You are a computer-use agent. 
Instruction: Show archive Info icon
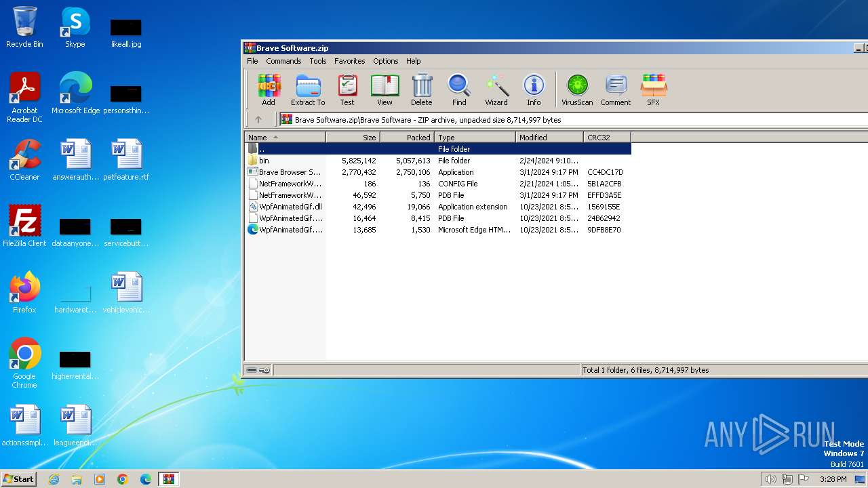[534, 90]
